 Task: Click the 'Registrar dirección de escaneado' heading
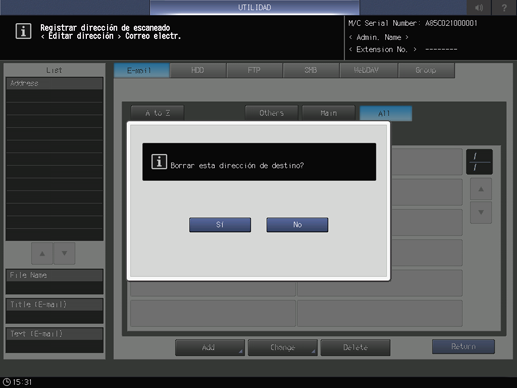(105, 28)
